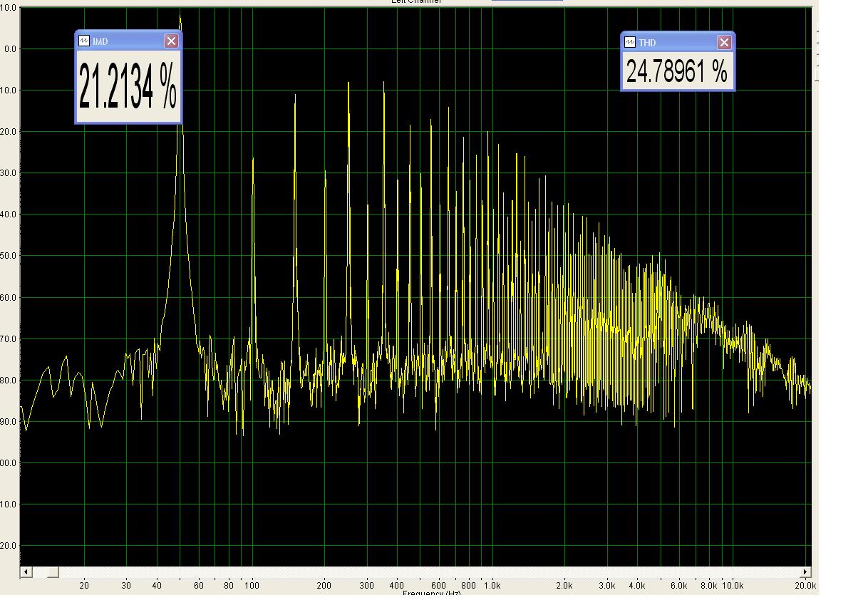Click the "2.0k" frequency axis label
868x605 pixels.
coord(564,586)
